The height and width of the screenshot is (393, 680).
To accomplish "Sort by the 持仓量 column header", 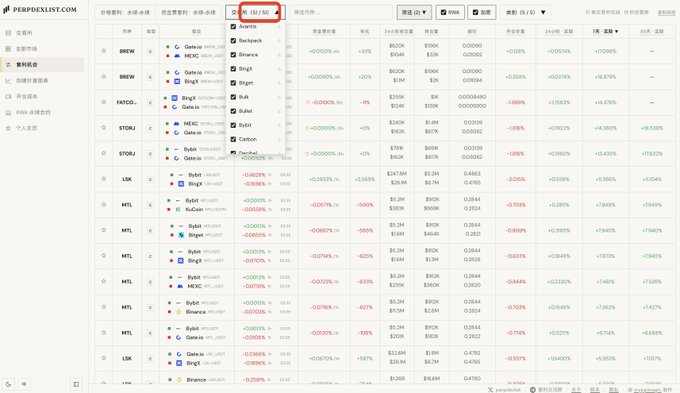I will (431, 31).
